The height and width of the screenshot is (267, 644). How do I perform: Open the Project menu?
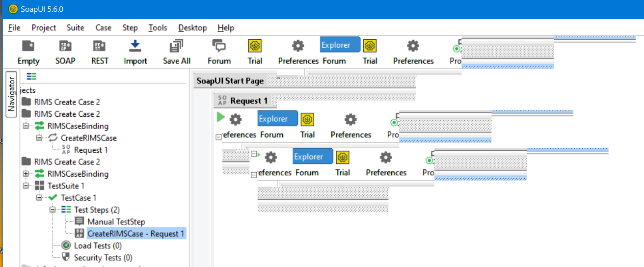click(44, 28)
